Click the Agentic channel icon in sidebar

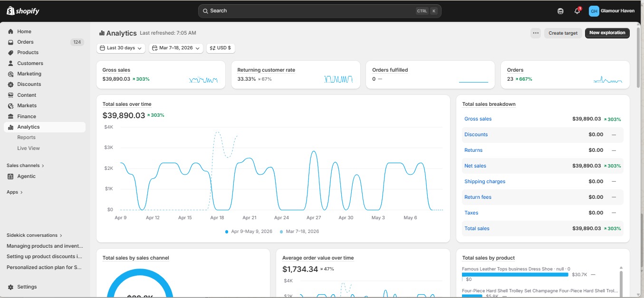pyautogui.click(x=10, y=176)
